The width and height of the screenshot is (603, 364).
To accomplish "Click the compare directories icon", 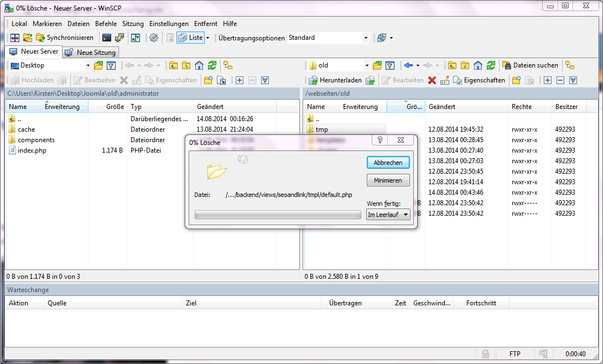I will click(15, 38).
